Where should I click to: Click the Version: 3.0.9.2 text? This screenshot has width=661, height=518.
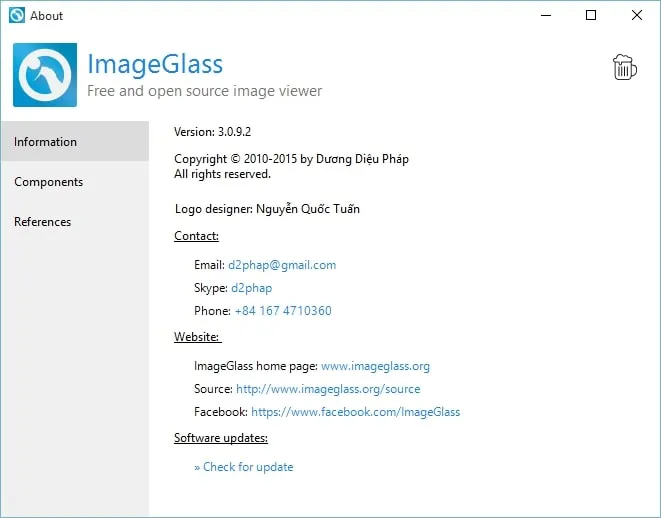[x=212, y=132]
